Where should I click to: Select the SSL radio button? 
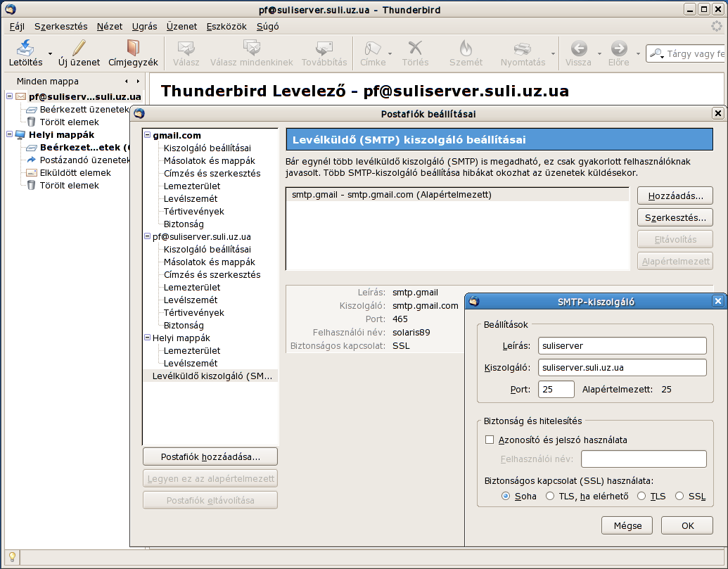[x=679, y=497]
